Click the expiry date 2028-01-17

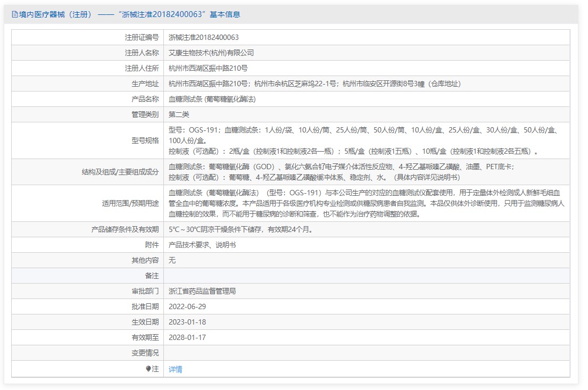click(x=187, y=337)
